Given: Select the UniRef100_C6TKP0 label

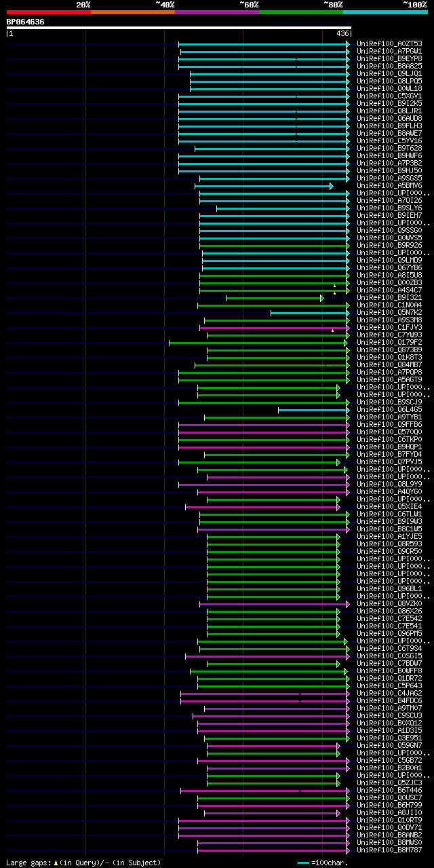Looking at the screenshot, I should (389, 440).
